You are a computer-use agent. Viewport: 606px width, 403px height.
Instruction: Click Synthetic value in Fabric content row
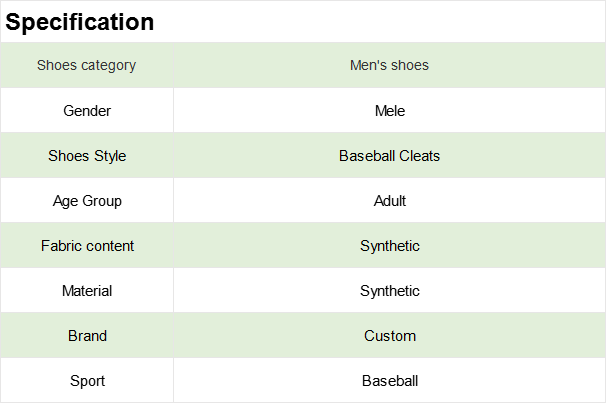(x=389, y=246)
